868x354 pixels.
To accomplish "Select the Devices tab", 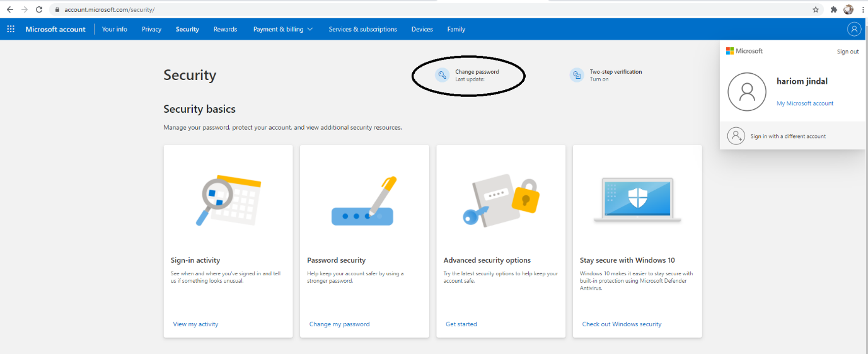I will coord(422,29).
